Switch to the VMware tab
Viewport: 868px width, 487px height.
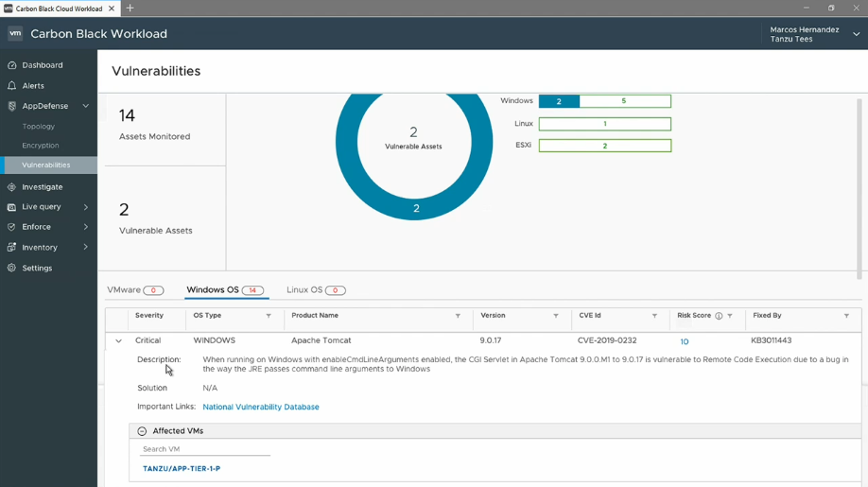[135, 290]
